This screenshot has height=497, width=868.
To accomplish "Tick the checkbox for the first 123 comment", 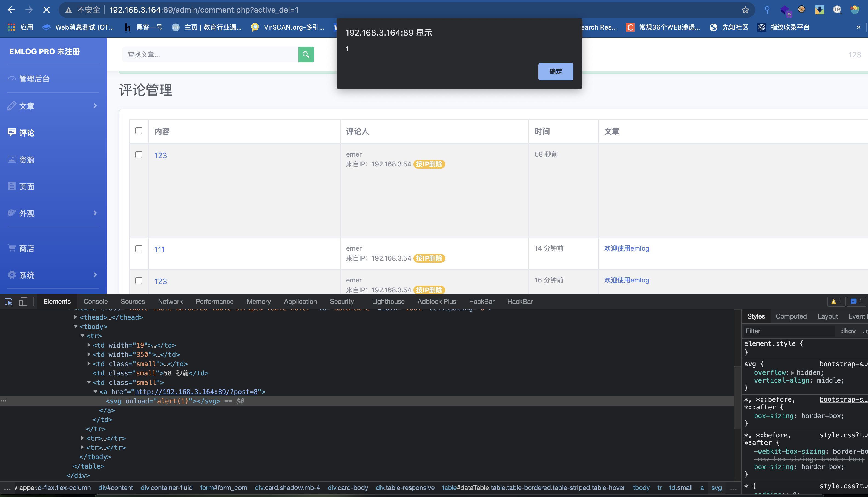I will pos(139,155).
